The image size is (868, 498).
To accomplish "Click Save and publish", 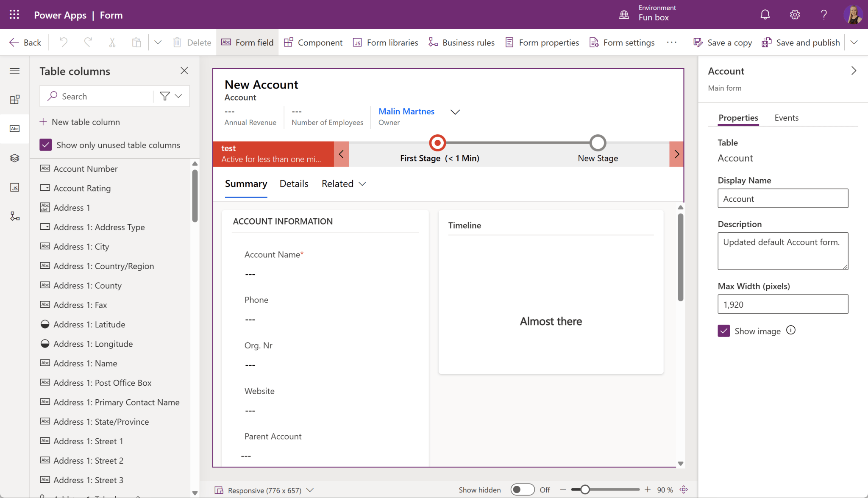I will click(801, 42).
